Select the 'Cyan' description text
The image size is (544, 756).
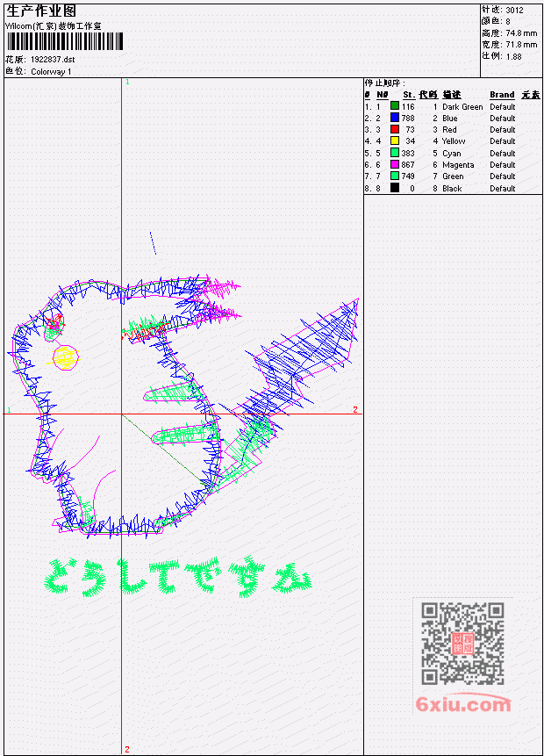(452, 154)
